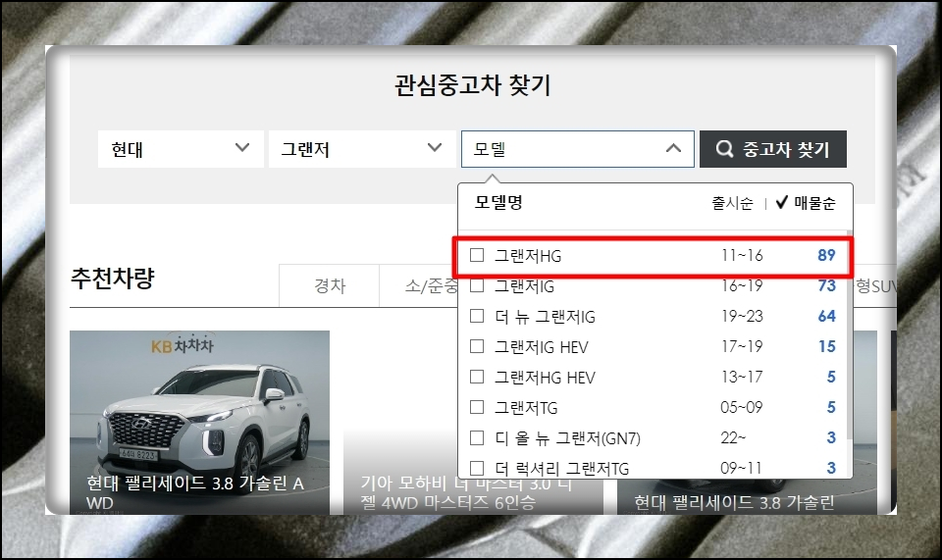
Task: Click the magnifier icon on the search button
Action: [x=724, y=149]
